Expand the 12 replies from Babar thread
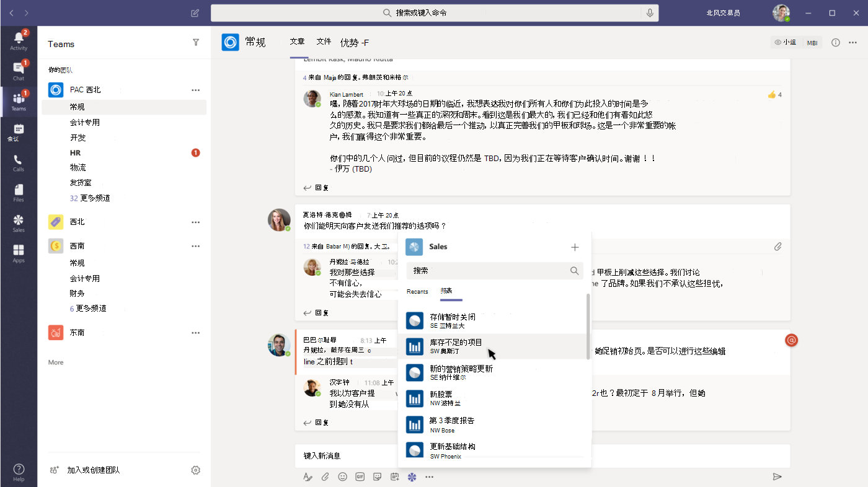 coord(347,246)
